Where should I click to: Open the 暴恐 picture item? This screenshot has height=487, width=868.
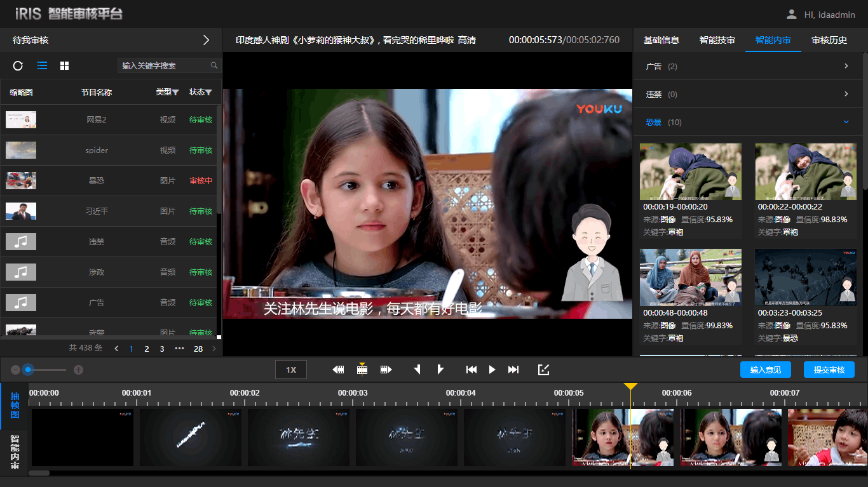point(109,180)
